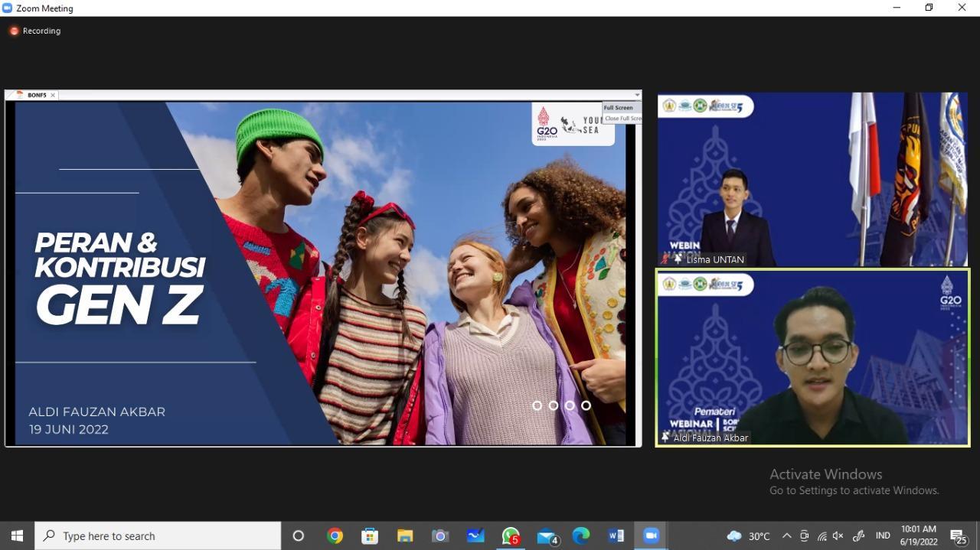Select the BONF5 document tab

point(37,96)
